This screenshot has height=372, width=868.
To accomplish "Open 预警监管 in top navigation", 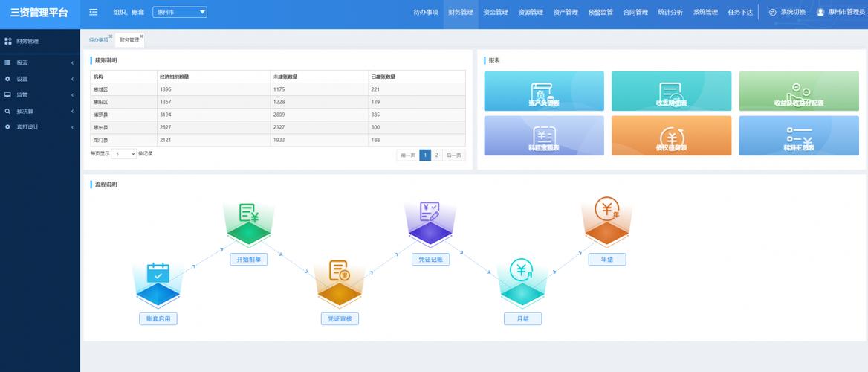I will pos(600,12).
